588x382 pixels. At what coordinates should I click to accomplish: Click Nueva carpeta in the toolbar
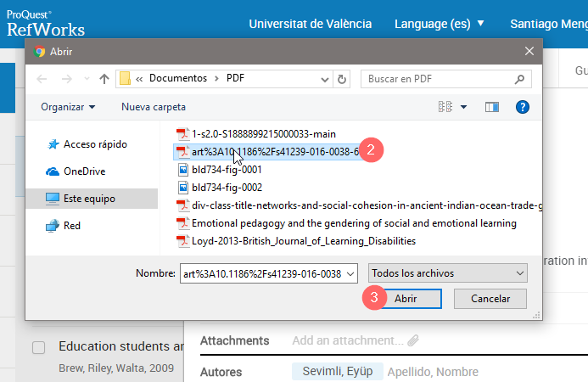pyautogui.click(x=154, y=107)
